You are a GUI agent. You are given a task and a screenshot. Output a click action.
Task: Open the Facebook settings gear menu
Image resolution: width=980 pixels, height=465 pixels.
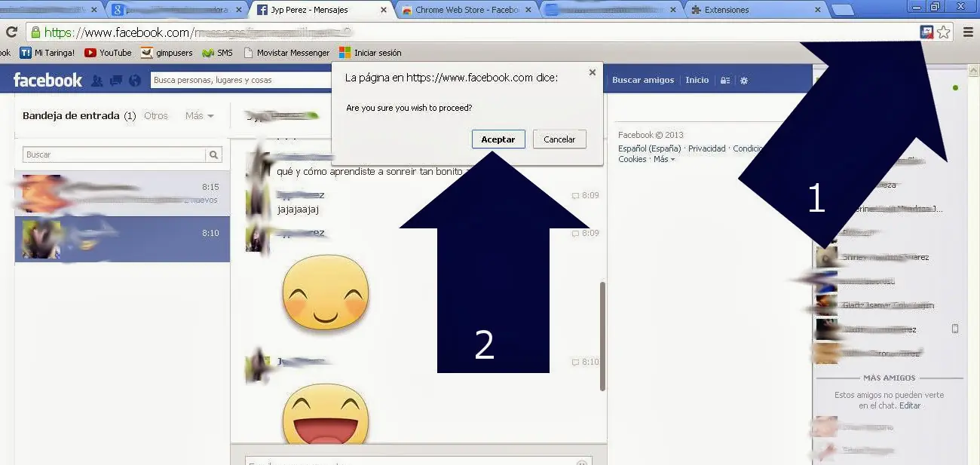(x=744, y=81)
